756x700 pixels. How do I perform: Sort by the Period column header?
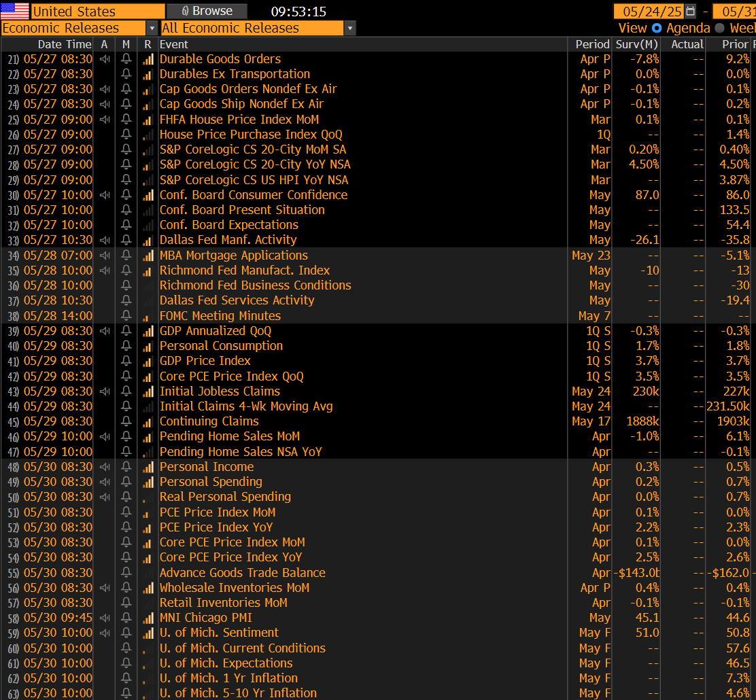pyautogui.click(x=593, y=44)
